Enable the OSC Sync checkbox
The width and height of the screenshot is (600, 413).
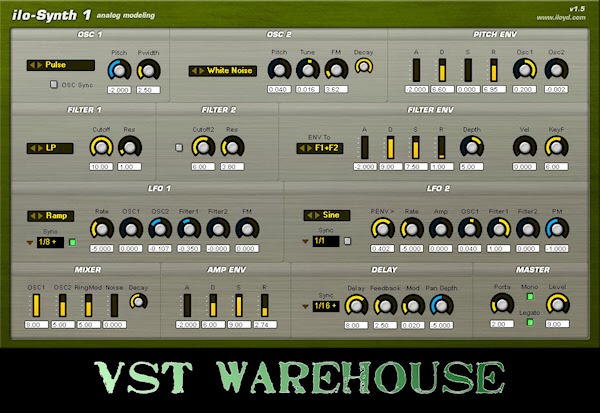pyautogui.click(x=54, y=84)
